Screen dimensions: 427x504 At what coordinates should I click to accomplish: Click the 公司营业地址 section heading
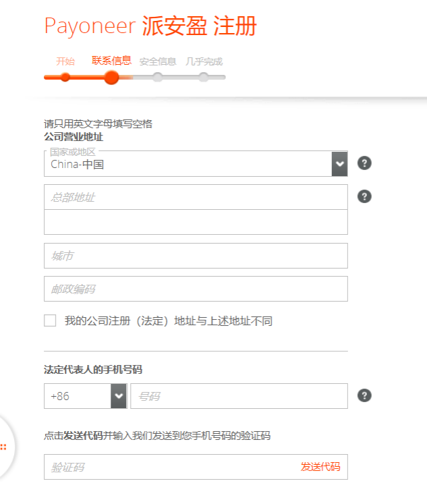[x=74, y=137]
